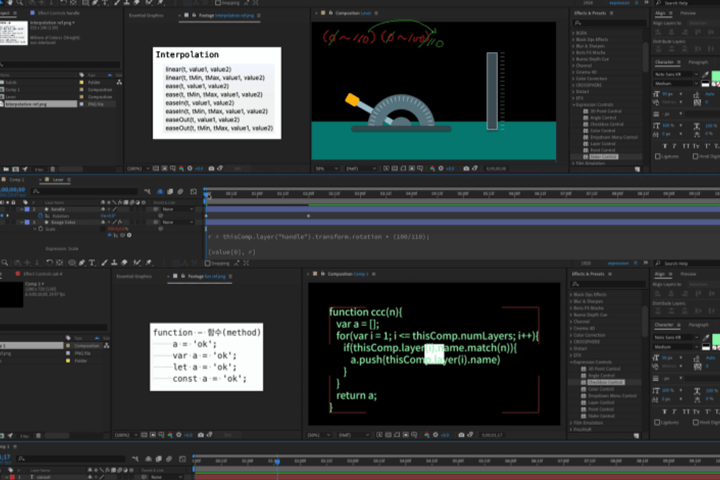Open Parent dropdown for handle layer

[177, 209]
